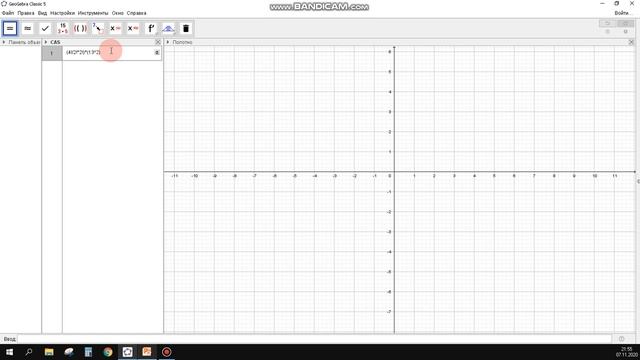Select the Derivative f' tool

[x=151, y=29]
